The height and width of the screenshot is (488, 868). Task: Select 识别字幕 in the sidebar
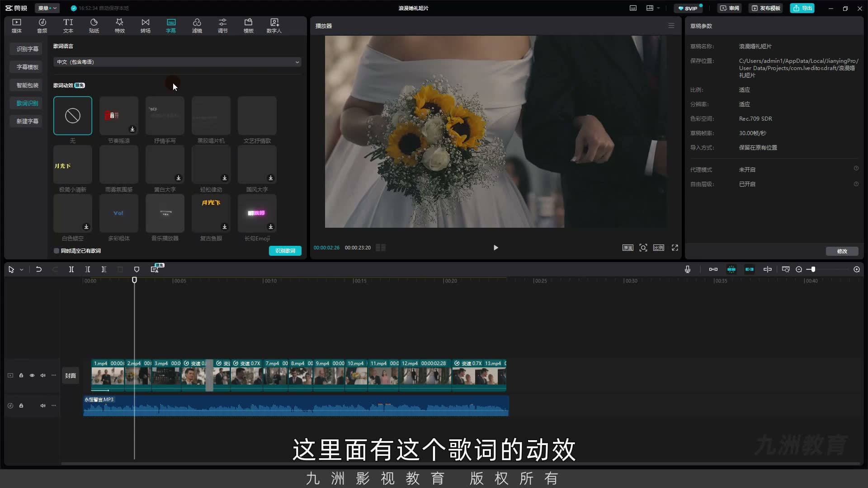tap(27, 49)
